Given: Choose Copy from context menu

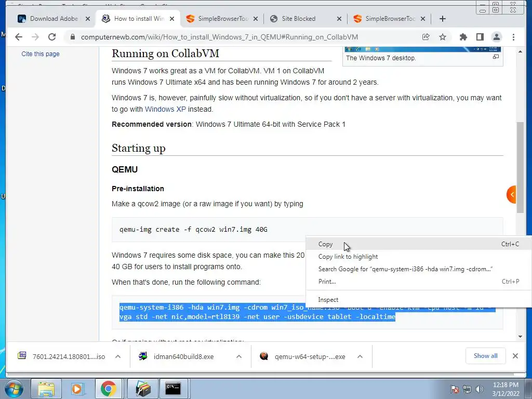Looking at the screenshot, I should click(x=419, y=244).
